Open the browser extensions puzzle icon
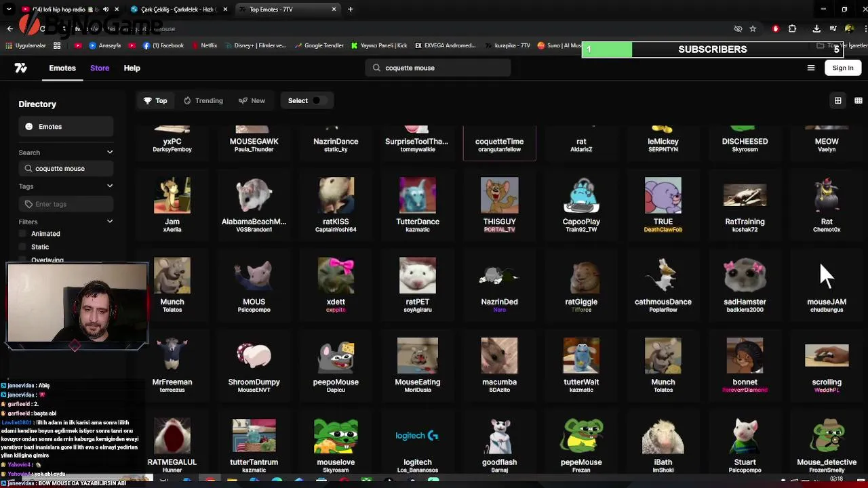Image resolution: width=868 pixels, height=488 pixels. (x=792, y=28)
